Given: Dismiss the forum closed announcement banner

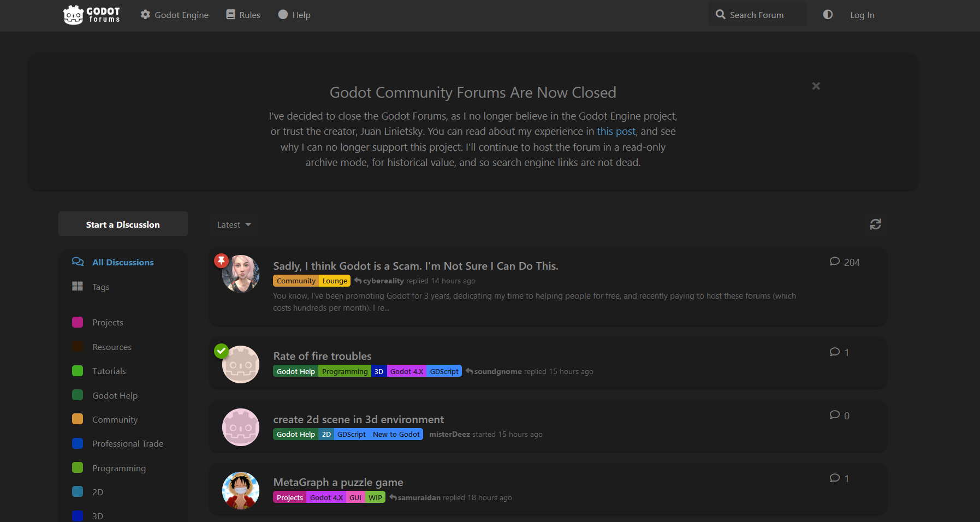Looking at the screenshot, I should tap(816, 86).
